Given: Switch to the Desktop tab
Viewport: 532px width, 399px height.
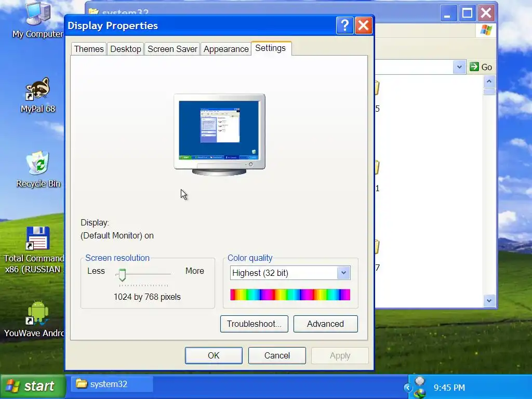Looking at the screenshot, I should click(x=126, y=49).
